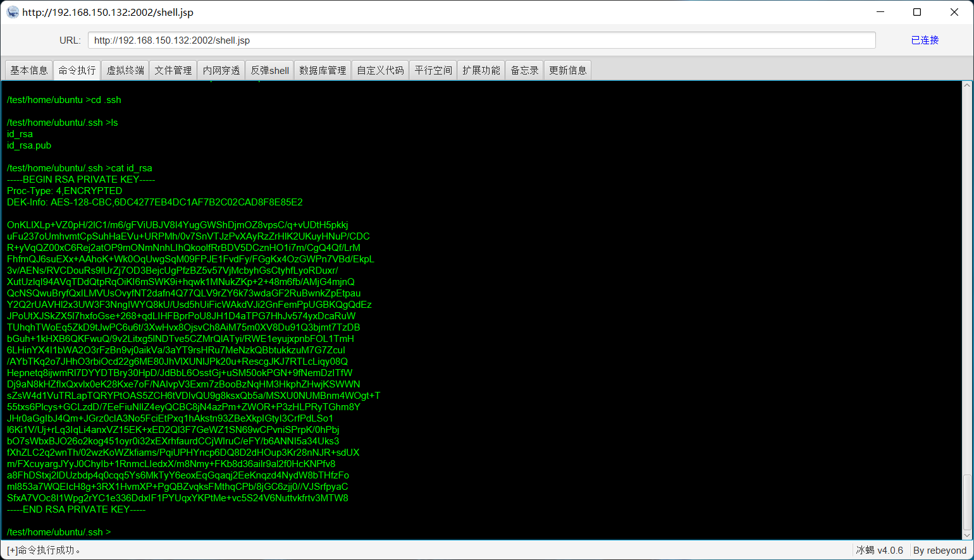
Task: Select the 自定义代码 tab
Action: click(x=380, y=70)
